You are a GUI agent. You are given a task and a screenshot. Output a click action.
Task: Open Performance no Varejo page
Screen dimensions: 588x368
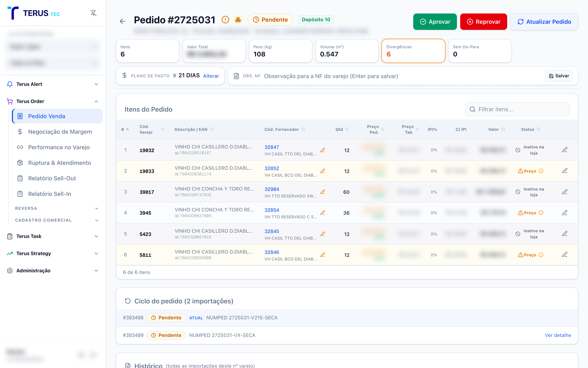click(57, 147)
